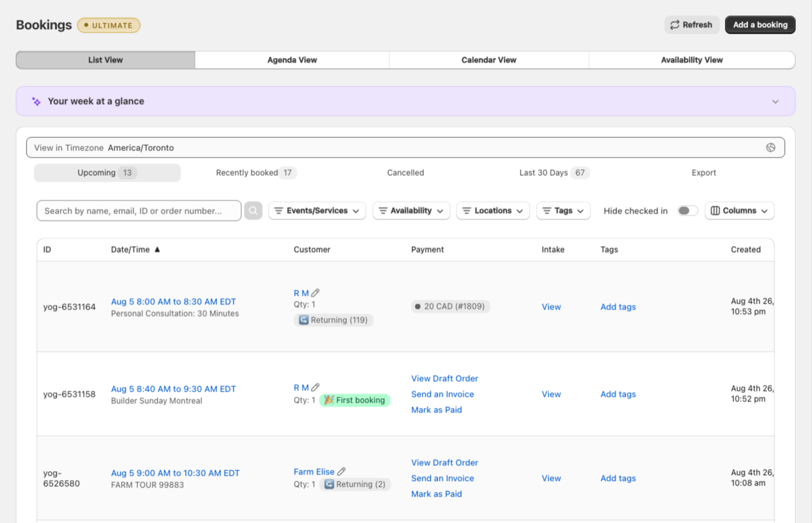Viewport: 812px width, 523px height.
Task: Open the Availability filter dropdown
Action: 411,211
